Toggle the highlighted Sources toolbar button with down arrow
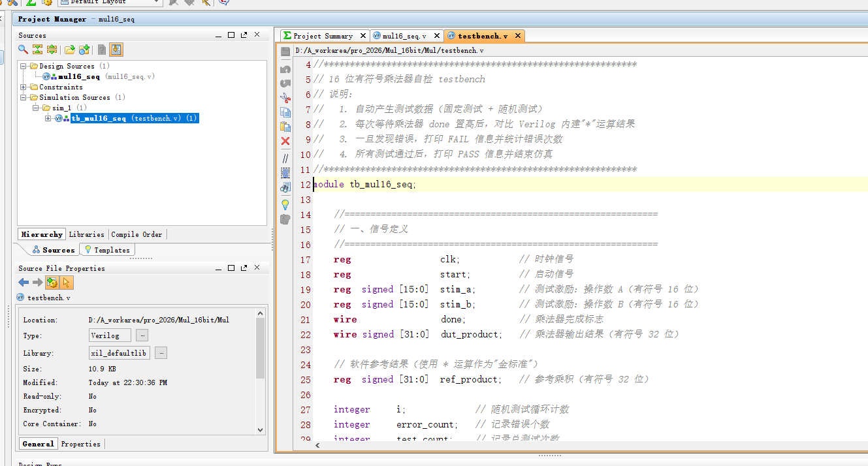 point(116,50)
